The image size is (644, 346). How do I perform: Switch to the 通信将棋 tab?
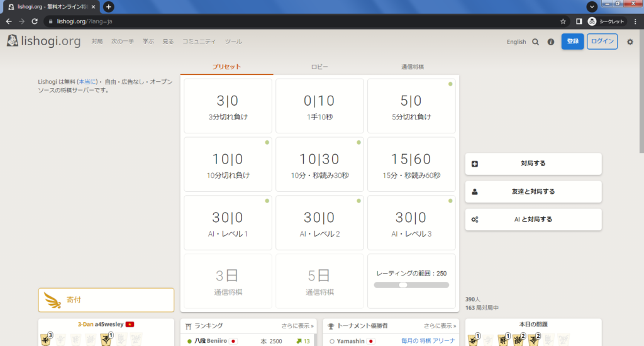(x=413, y=67)
